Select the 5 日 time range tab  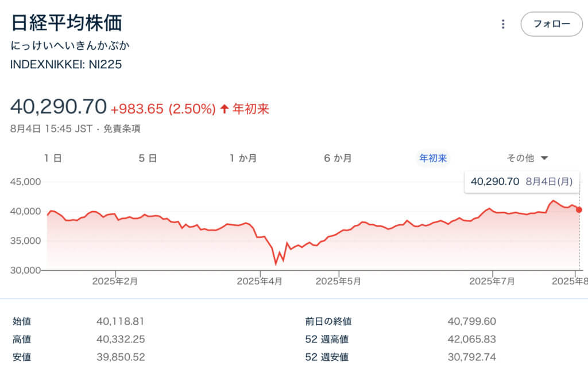click(148, 158)
